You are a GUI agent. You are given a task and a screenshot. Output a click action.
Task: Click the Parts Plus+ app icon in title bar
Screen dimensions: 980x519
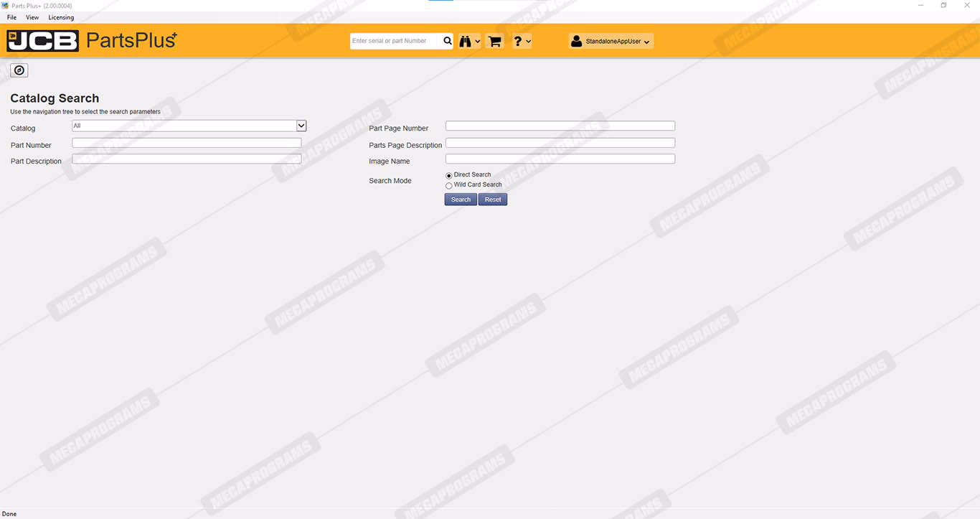tap(5, 5)
